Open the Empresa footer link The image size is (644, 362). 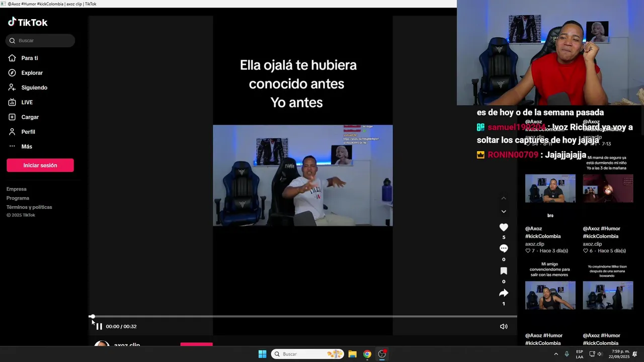17,189
